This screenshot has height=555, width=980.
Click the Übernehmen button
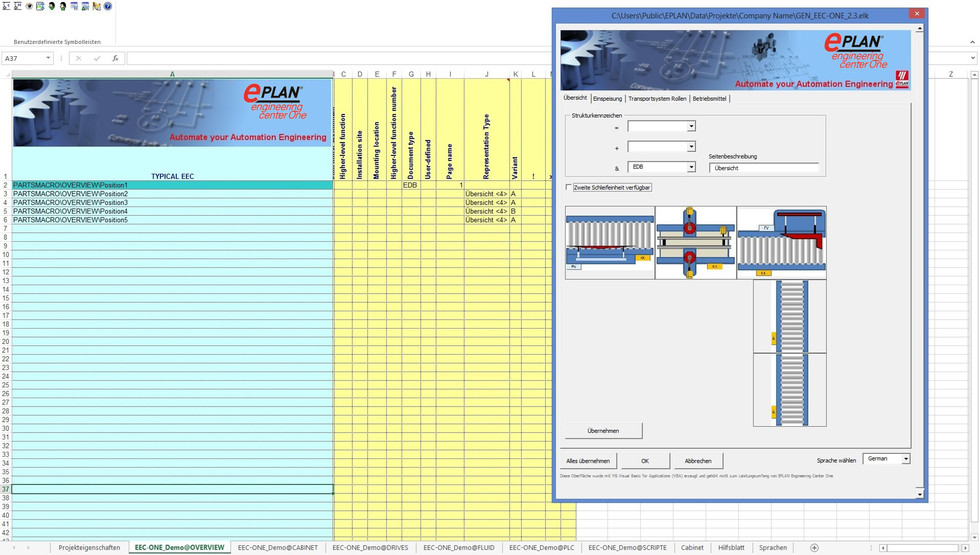click(603, 431)
